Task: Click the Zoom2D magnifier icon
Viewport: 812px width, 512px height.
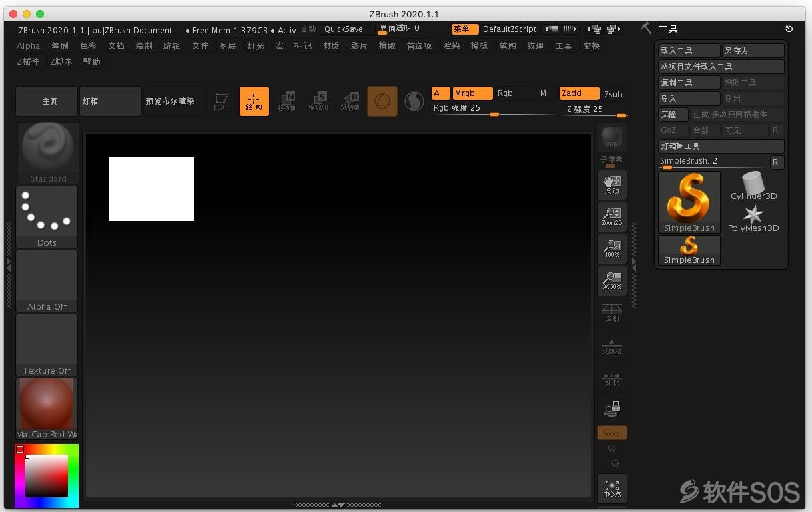Action: (612, 217)
